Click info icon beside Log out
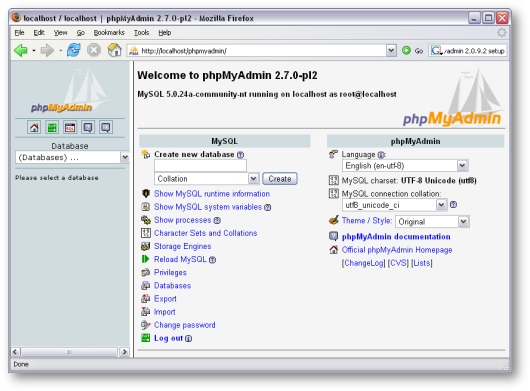 (x=189, y=339)
